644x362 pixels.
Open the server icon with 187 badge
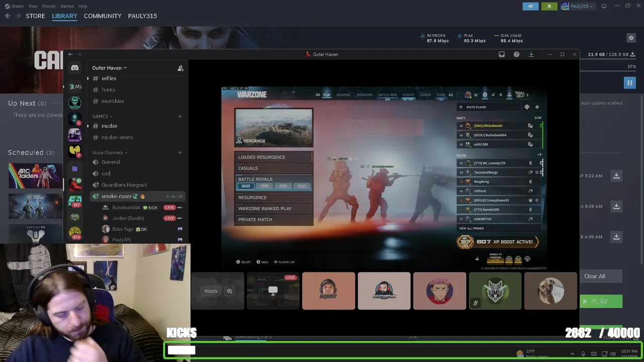(74, 201)
